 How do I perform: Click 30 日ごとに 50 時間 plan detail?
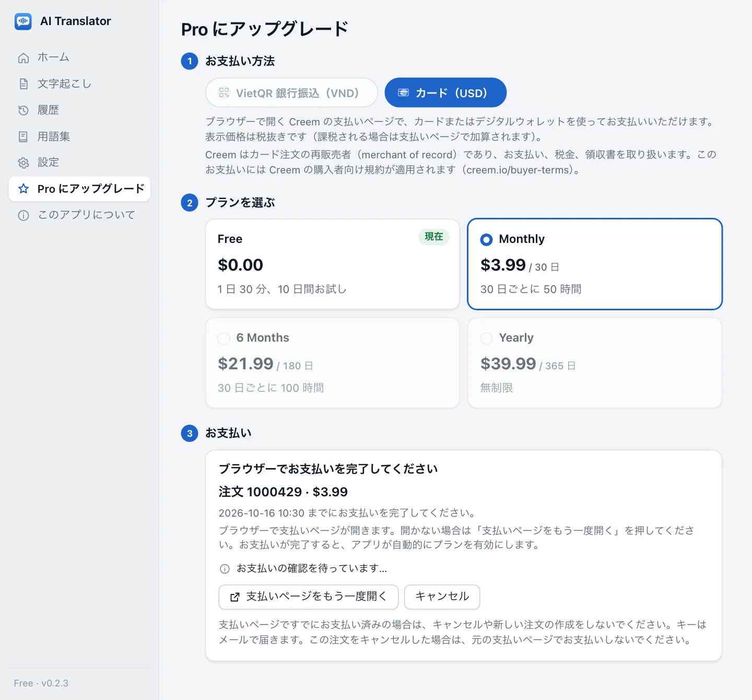coord(531,289)
